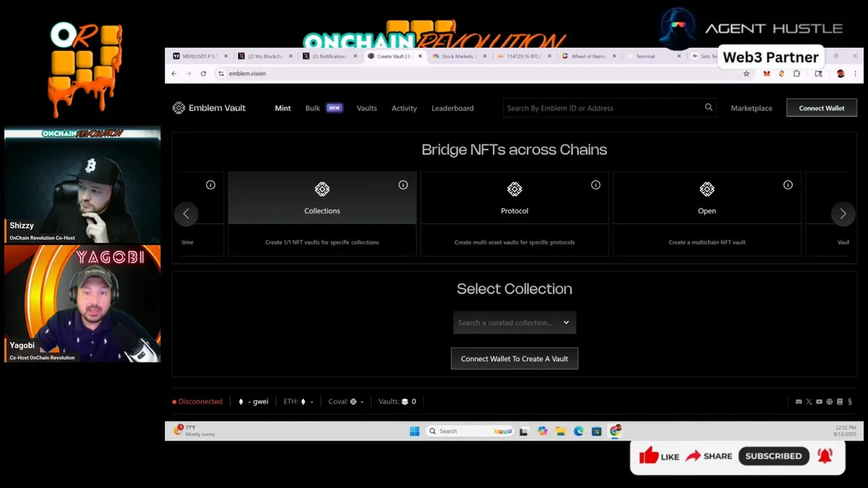Bookmark this page with the star icon

point(747,73)
